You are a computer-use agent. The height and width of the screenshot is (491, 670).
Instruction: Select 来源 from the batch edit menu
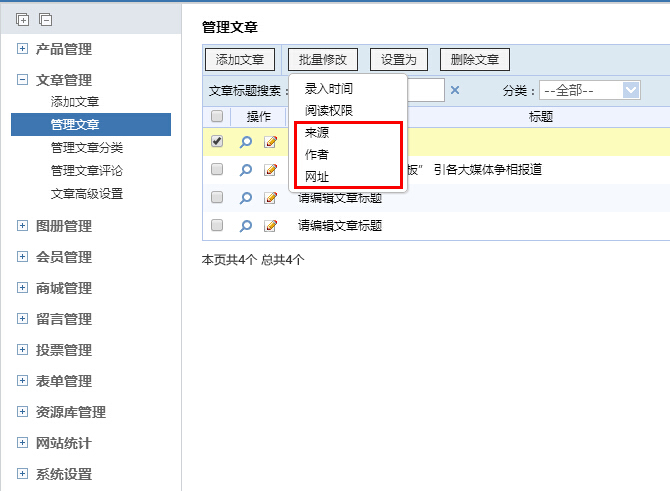point(317,133)
